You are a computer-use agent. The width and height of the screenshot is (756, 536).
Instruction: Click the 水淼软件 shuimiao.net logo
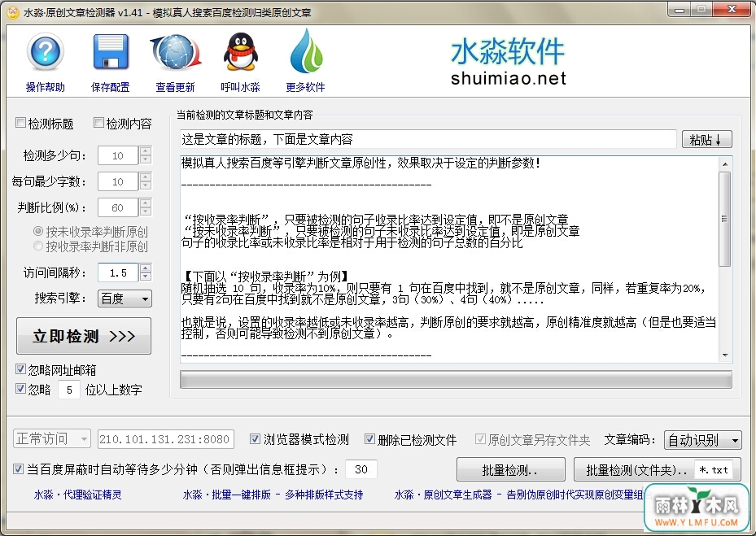click(x=508, y=62)
